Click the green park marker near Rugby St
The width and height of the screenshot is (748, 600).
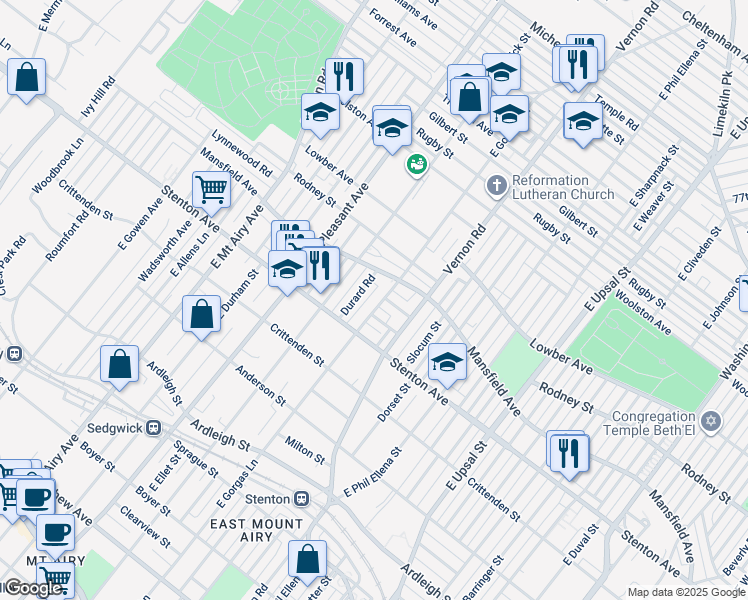[x=416, y=164]
